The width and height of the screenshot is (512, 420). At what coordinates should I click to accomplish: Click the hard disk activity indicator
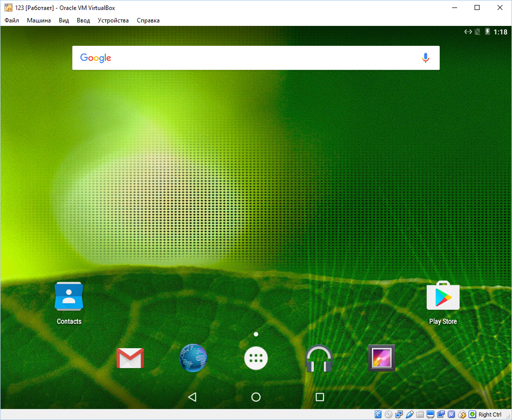[378, 415]
